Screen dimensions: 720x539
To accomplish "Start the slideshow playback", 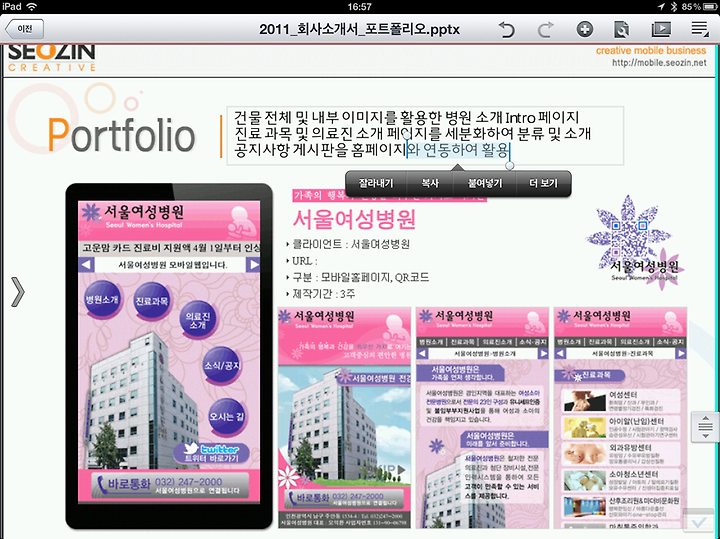I will point(661,29).
